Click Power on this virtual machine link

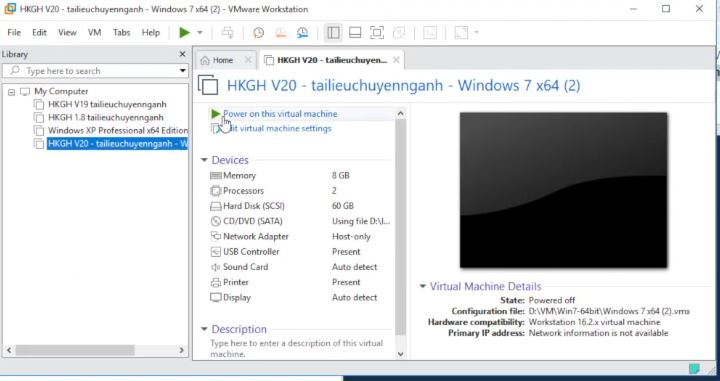click(x=280, y=114)
